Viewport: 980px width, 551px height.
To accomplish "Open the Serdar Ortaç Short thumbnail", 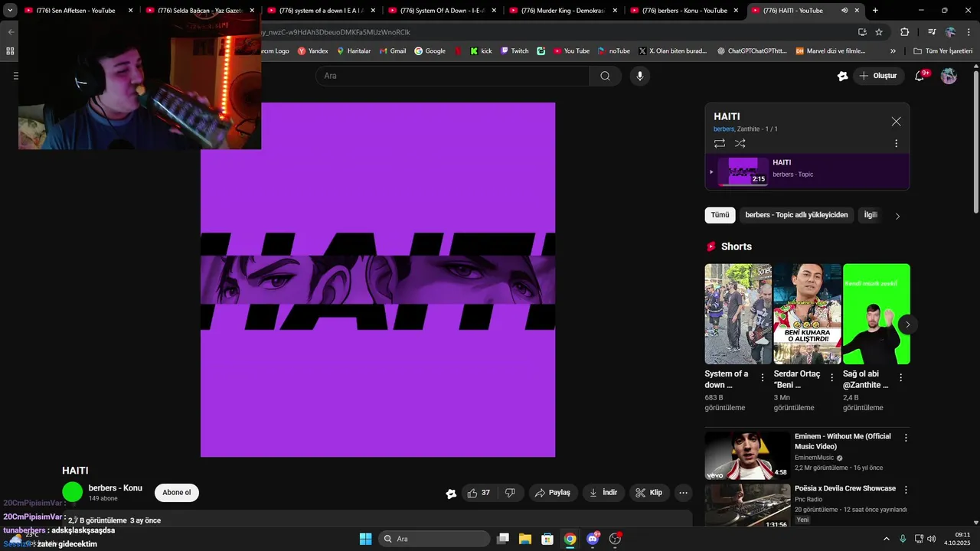I will tap(807, 314).
